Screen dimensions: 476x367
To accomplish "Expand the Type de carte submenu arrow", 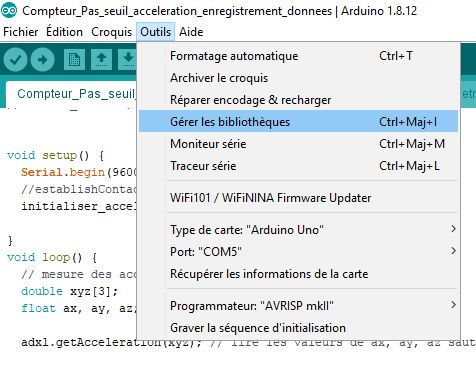I will (453, 229).
